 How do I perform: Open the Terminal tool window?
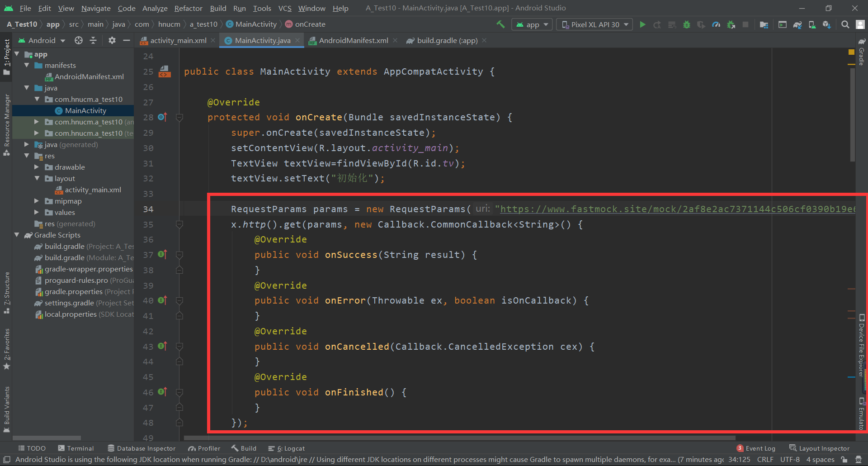[76, 448]
